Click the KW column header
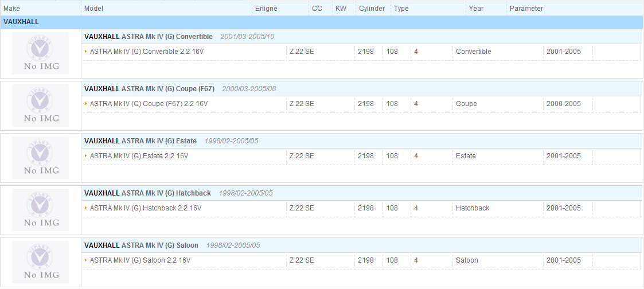Image resolution: width=644 pixels, height=289 pixels. point(341,8)
